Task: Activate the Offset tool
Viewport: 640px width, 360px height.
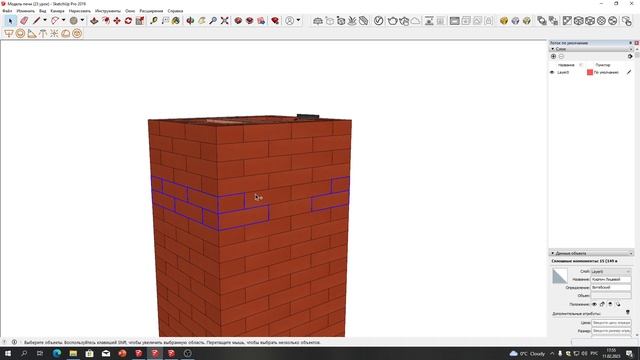Action: pos(106,20)
